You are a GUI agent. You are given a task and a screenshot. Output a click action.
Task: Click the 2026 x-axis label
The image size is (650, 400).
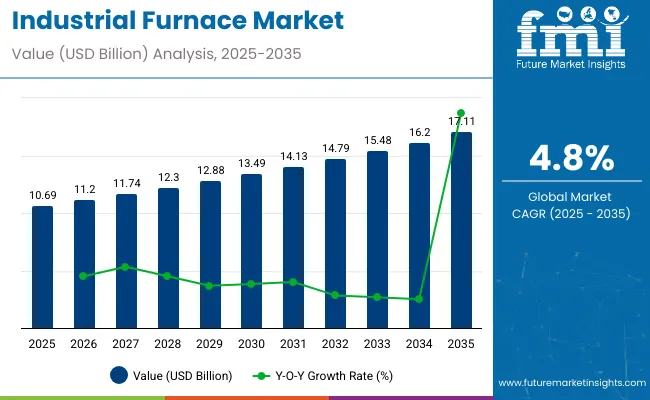[x=84, y=344]
